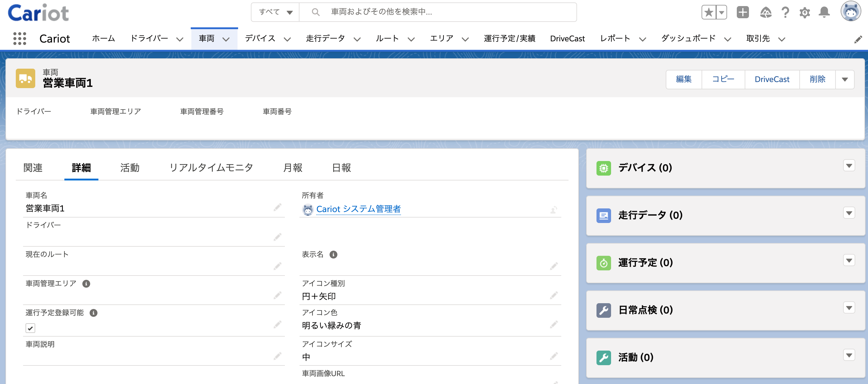The image size is (868, 384).
Task: Go to the ホーム nav item
Action: [x=104, y=39]
